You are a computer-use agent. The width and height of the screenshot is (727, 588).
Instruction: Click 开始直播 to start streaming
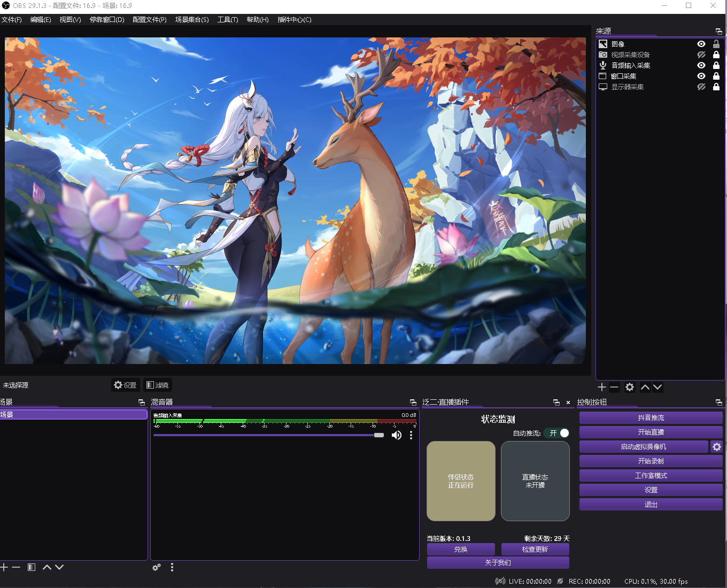(651, 432)
